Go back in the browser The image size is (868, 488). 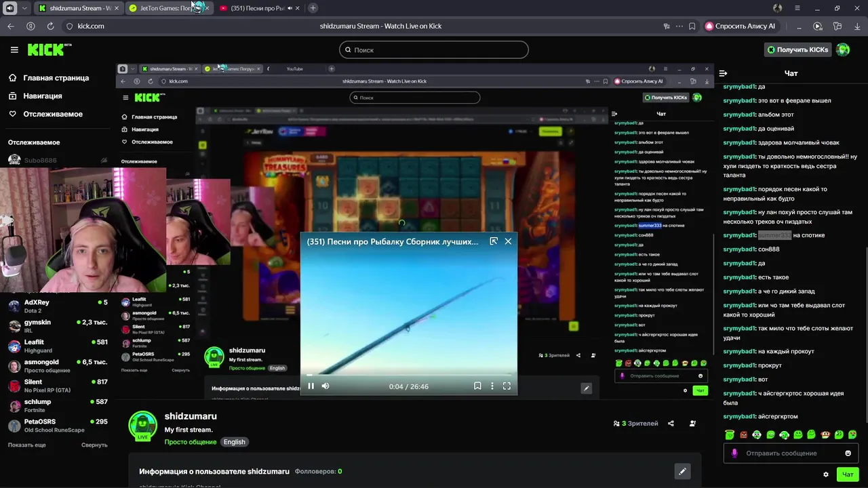pos(11,26)
